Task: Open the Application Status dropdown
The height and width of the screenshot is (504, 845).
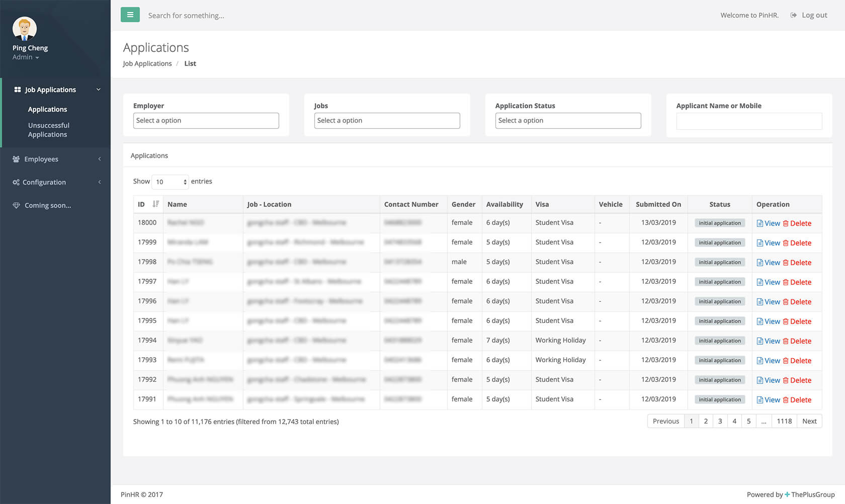Action: 568,121
